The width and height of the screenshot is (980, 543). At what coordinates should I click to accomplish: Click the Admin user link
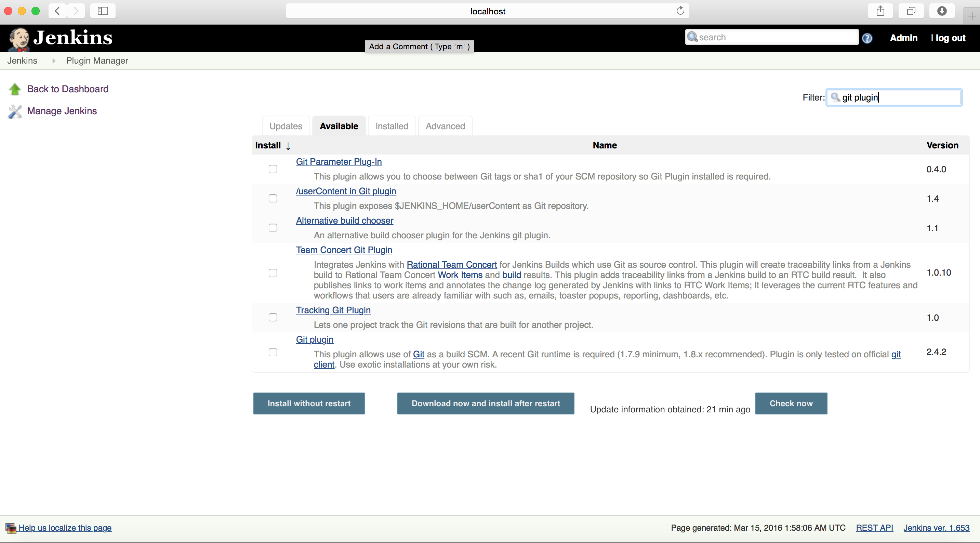(903, 38)
